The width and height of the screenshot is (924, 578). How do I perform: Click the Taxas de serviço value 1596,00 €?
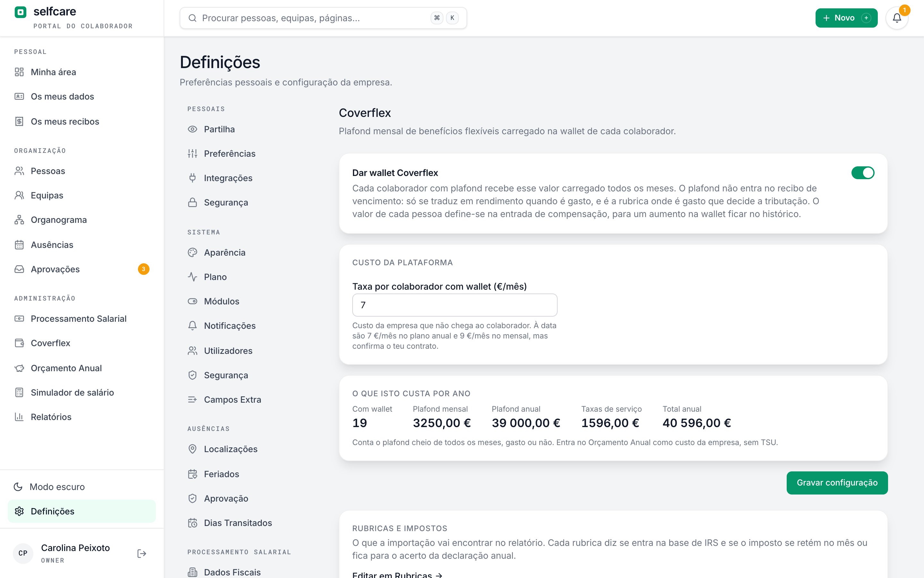(610, 423)
